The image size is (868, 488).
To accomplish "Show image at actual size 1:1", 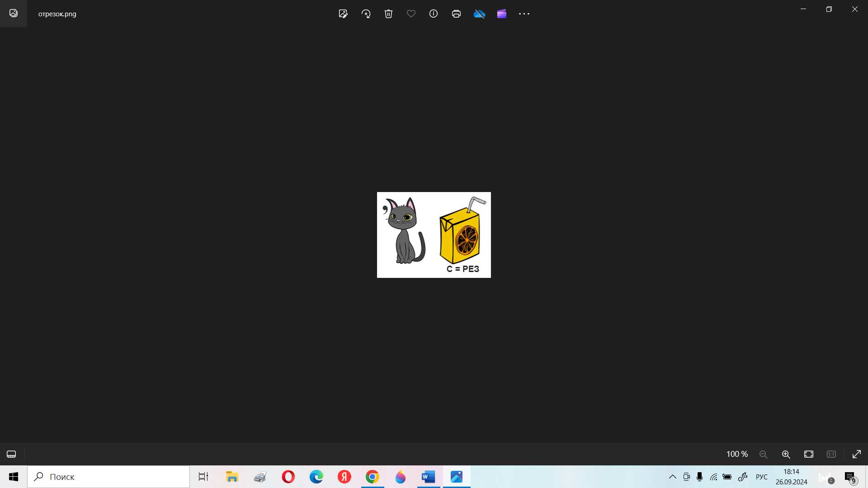I will [831, 454].
